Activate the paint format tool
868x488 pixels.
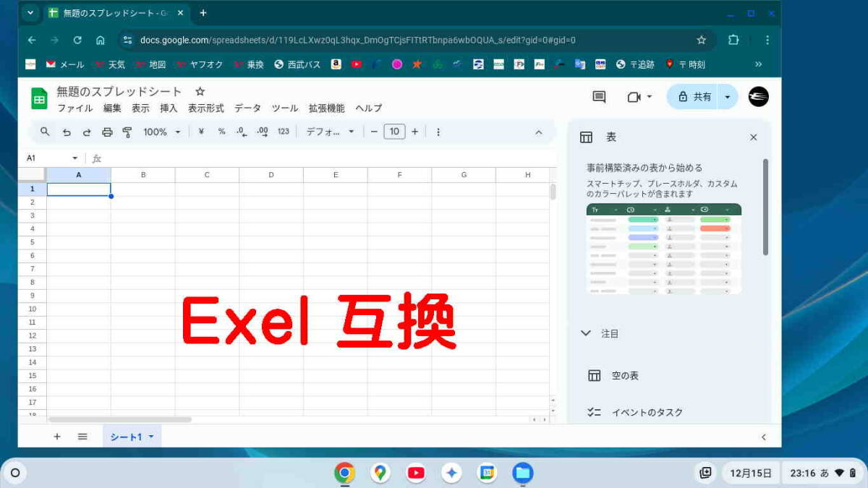tap(127, 132)
